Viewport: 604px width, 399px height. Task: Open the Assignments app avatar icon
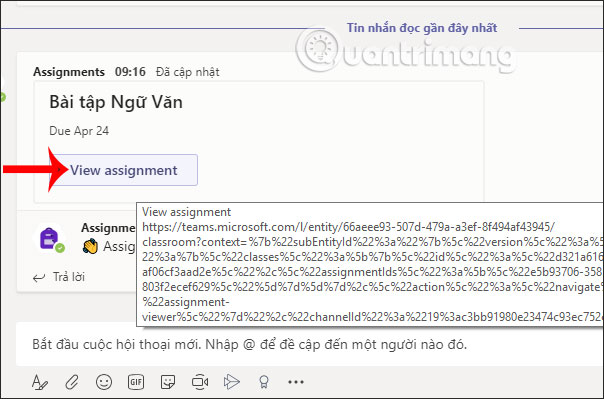point(50,239)
